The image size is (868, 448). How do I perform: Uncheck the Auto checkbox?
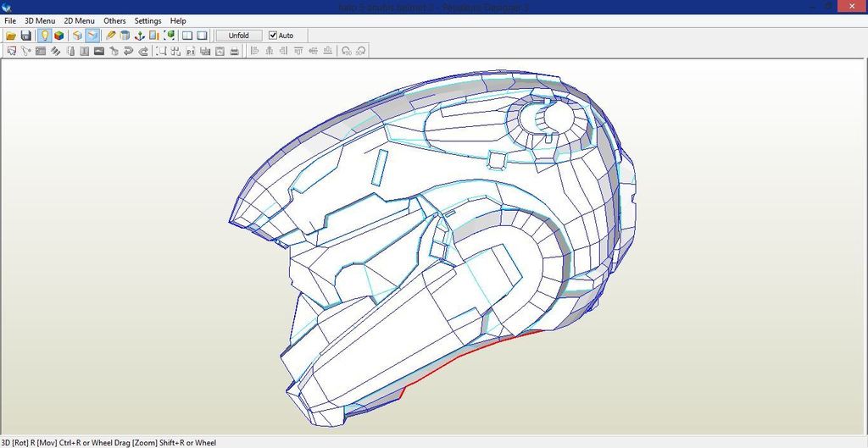272,36
